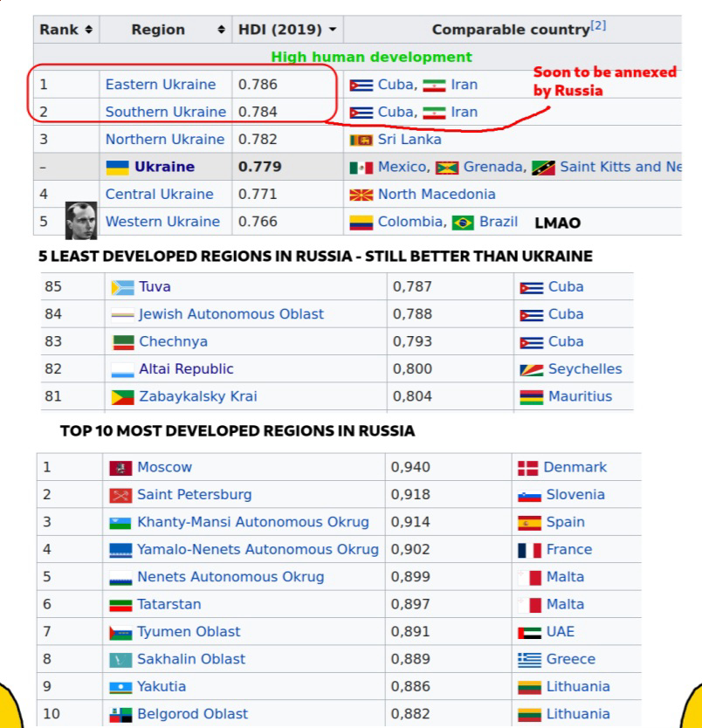The height and width of the screenshot is (728, 702).
Task: Open the Tuva region link
Action: pyautogui.click(x=155, y=286)
